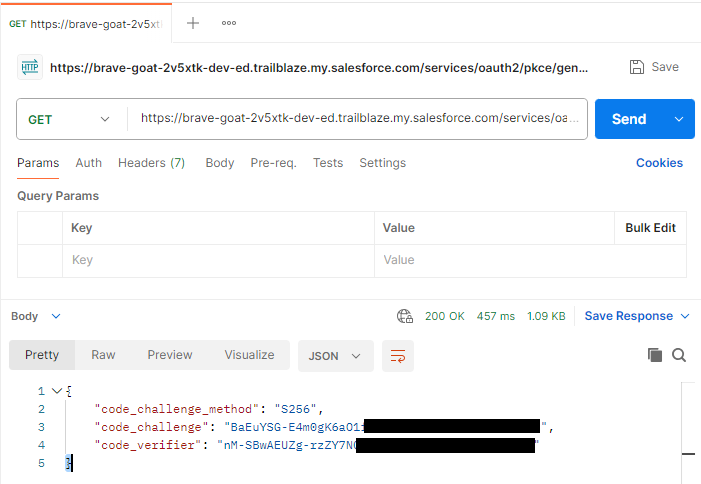Click the request title URL text
This screenshot has width=701, height=484.
319,68
